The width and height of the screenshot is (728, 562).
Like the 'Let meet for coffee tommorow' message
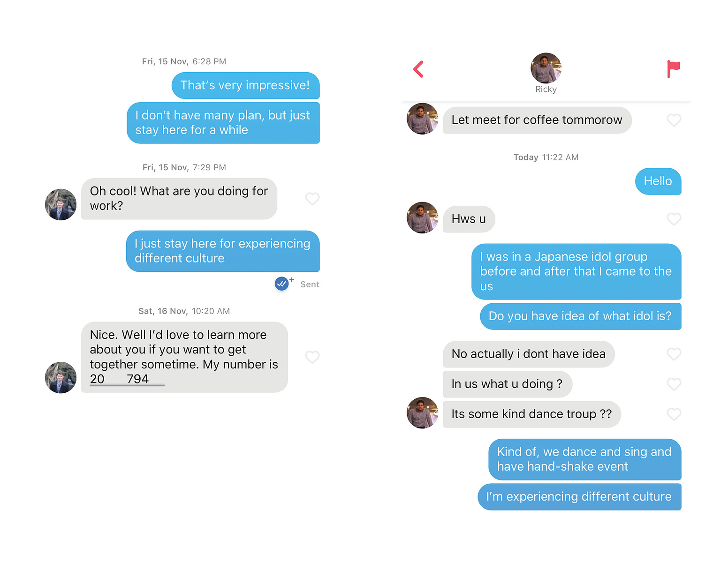[x=674, y=120]
